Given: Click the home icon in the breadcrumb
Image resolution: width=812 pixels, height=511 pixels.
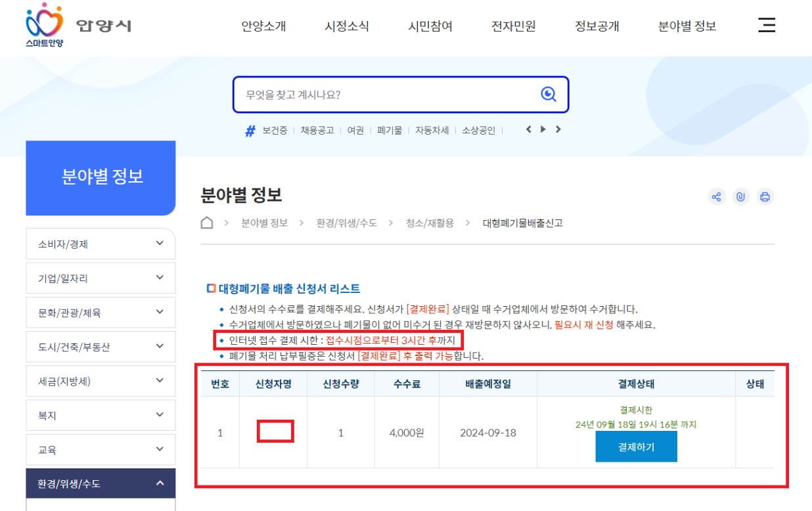Looking at the screenshot, I should tap(206, 223).
